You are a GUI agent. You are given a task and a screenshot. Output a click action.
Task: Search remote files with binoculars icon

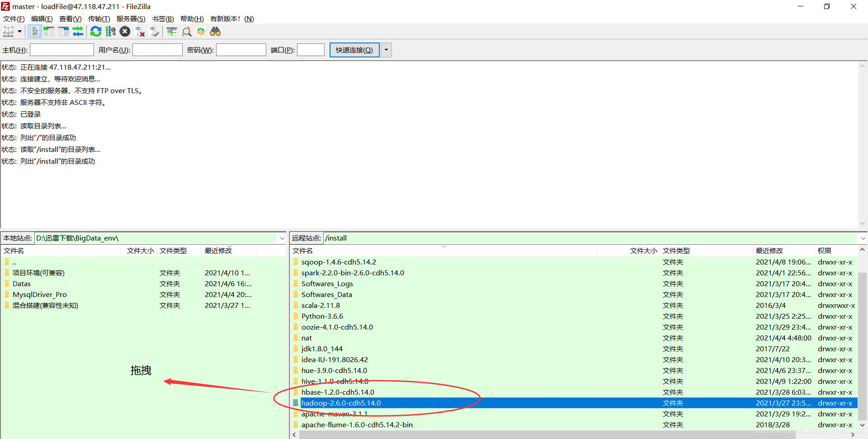pos(215,31)
